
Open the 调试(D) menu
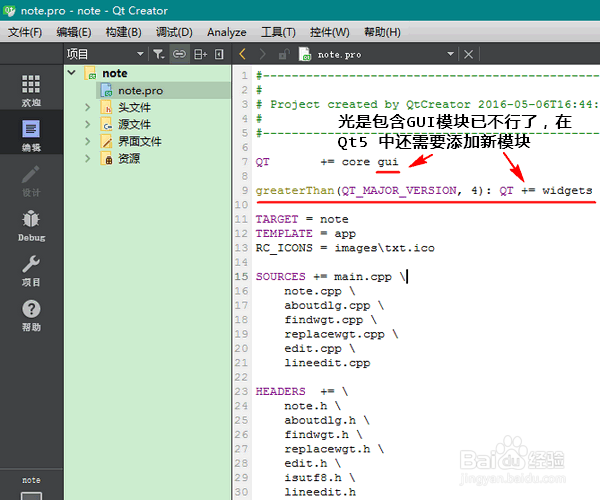pyautogui.click(x=174, y=32)
